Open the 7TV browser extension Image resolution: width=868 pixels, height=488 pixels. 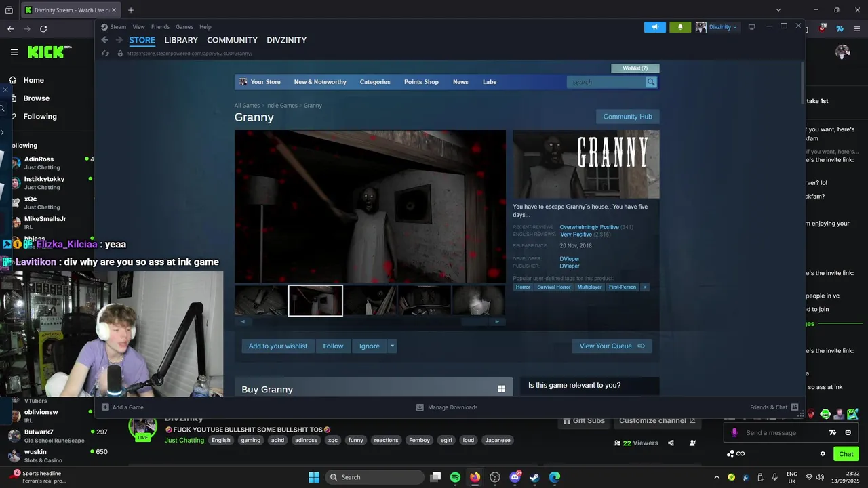coord(840,28)
